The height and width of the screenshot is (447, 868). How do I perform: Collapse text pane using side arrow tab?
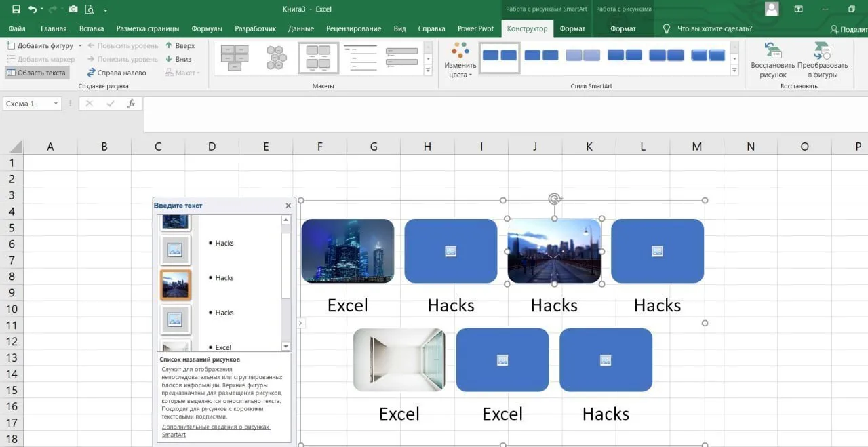(300, 324)
